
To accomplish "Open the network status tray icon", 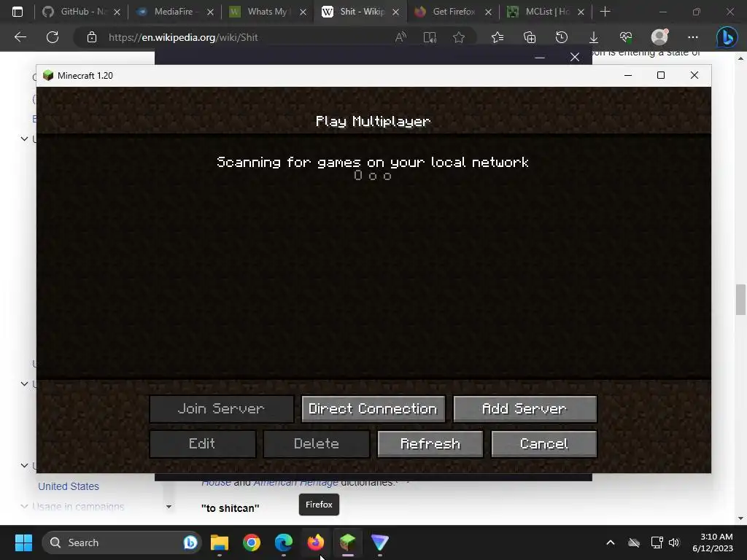I will click(x=657, y=542).
